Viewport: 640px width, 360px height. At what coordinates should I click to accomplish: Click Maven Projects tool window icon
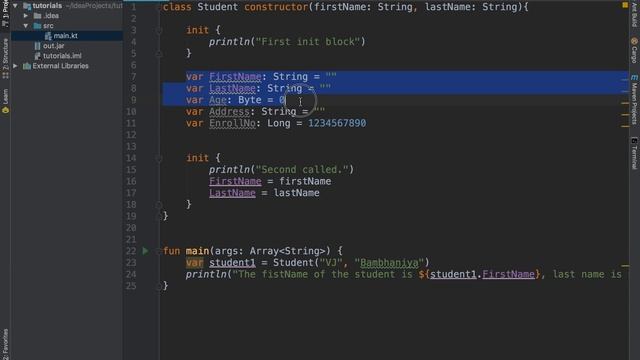pyautogui.click(x=634, y=77)
